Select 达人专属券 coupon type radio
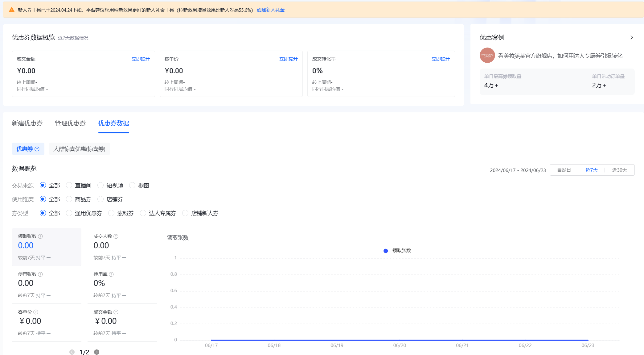Screen dimensions: 644x355 coord(143,213)
